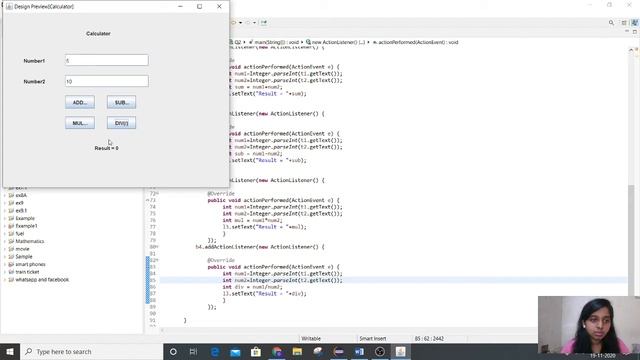Viewport: 640px width, 360px height.
Task: Focus the Number1 text field
Action: (x=107, y=60)
